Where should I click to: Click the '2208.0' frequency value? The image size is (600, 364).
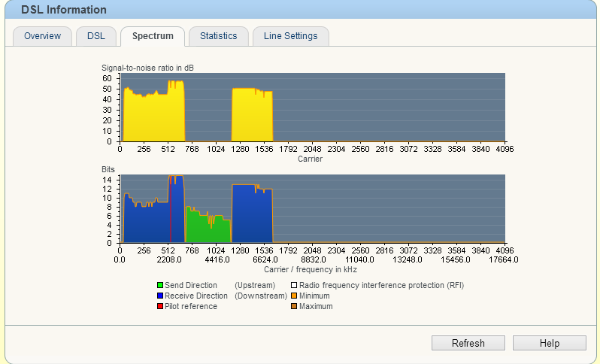pos(169,260)
